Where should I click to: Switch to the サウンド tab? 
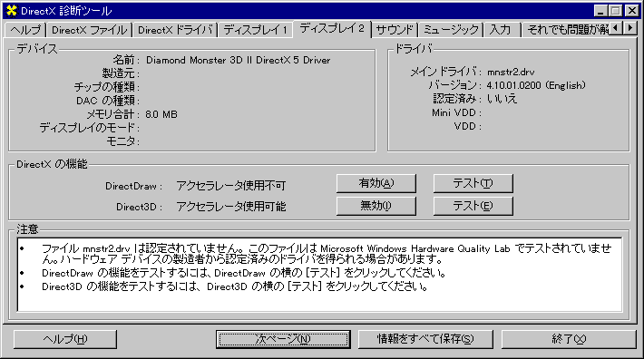(x=395, y=30)
